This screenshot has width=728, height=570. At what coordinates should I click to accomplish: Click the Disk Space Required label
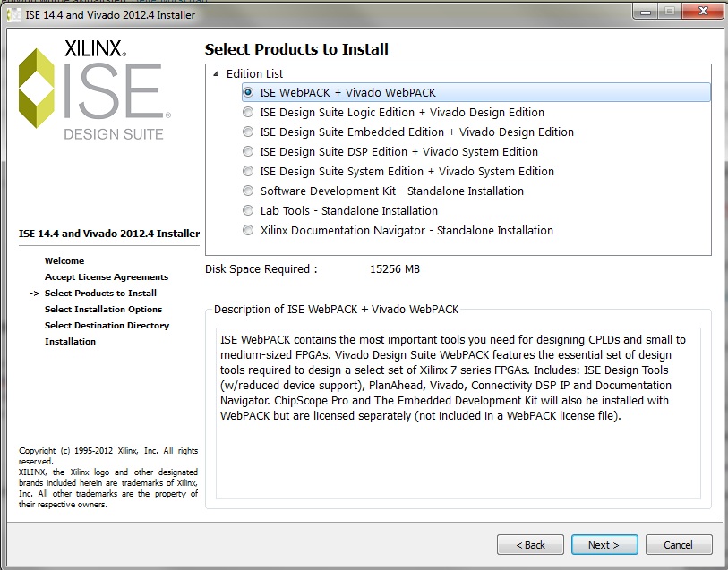[x=261, y=269]
